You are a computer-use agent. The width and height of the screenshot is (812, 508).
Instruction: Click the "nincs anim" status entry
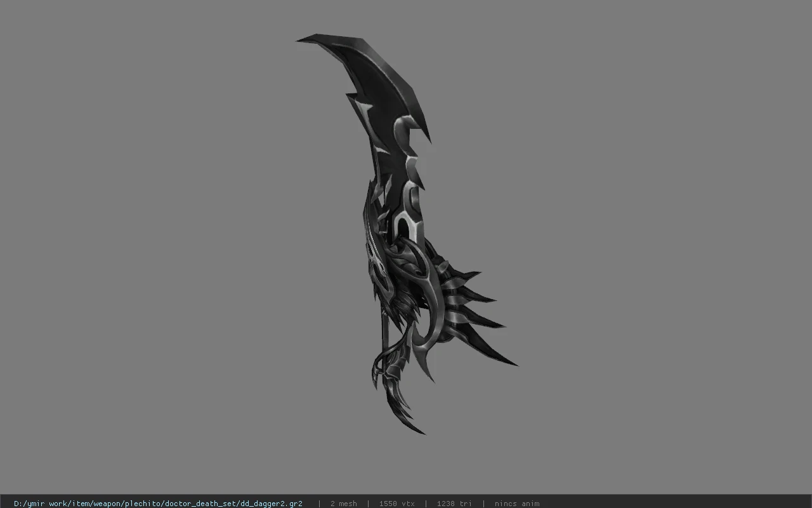pos(517,504)
